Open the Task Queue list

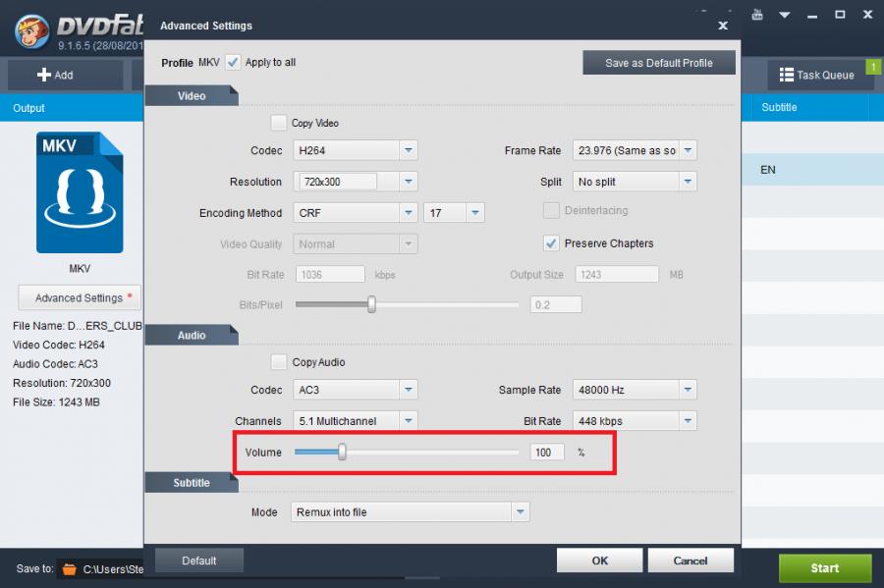[815, 75]
